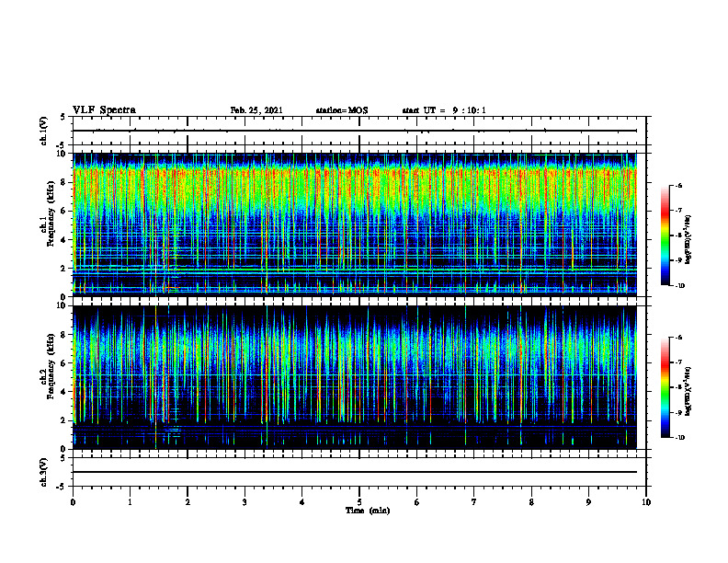728x563 pixels.
Task: Click the ch.3(V) waveform axis label
Action: [43, 473]
